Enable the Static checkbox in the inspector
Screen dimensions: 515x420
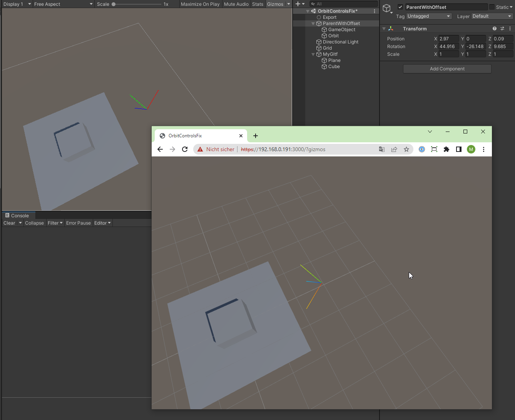point(492,7)
